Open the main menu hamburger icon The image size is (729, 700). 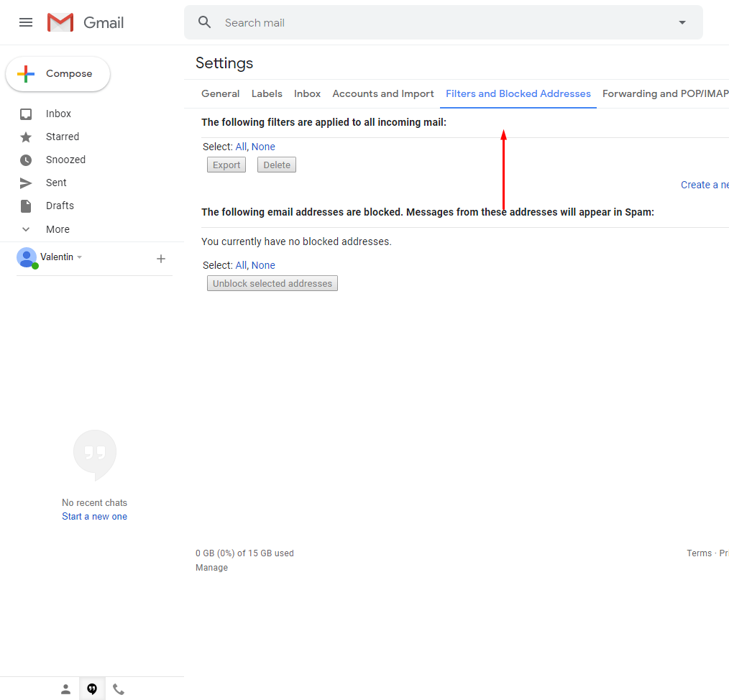(26, 22)
